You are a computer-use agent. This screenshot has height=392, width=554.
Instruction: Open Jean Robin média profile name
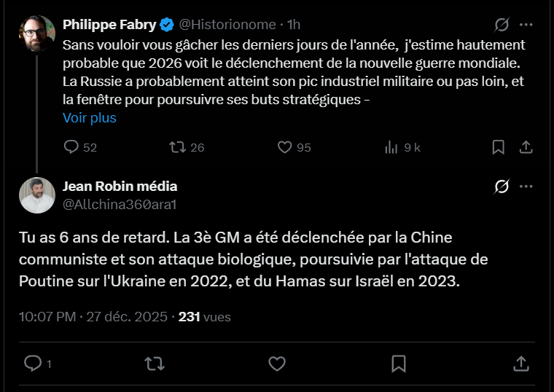pyautogui.click(x=120, y=186)
